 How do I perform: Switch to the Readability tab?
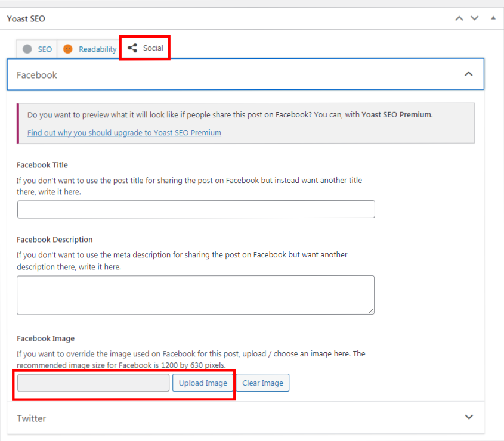[x=89, y=49]
